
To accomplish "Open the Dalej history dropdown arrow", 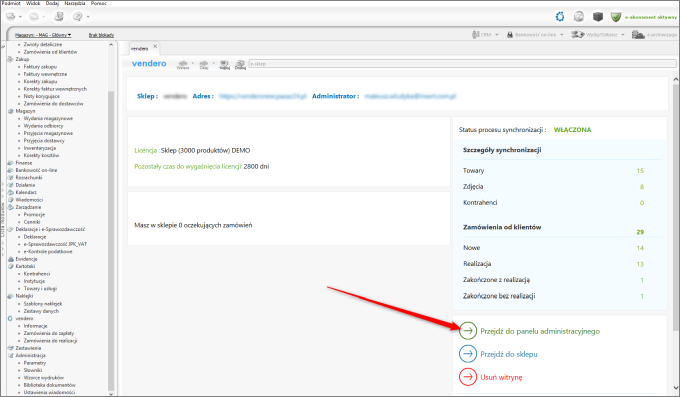I will (x=213, y=63).
